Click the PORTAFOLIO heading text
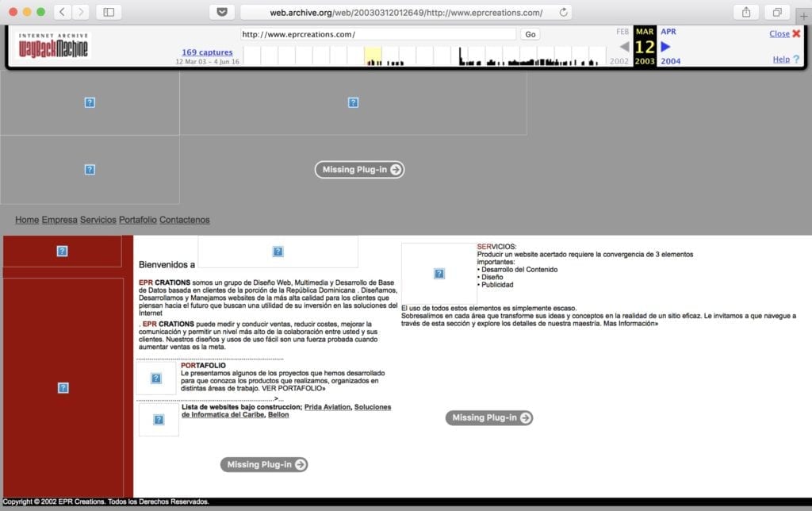The image size is (812, 511). pyautogui.click(x=203, y=365)
